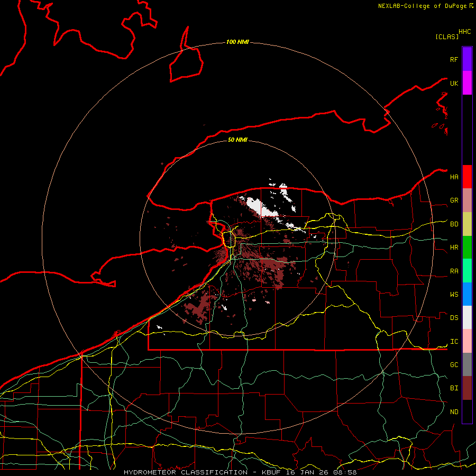Click the HHC product label

464,32
